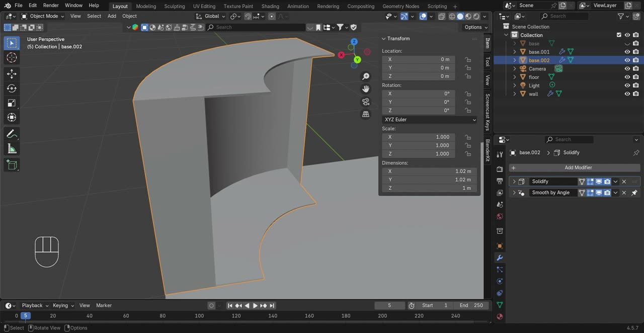Open the Playback dropdown in timeline

(35, 305)
